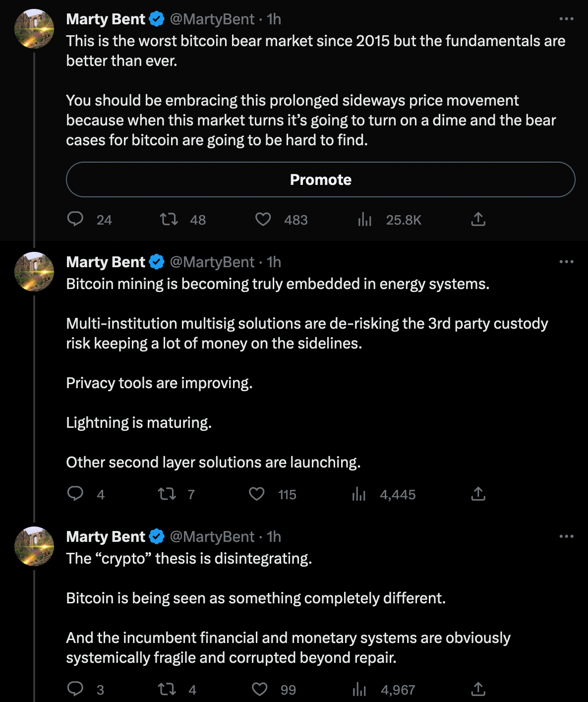Open more options on the Bitcoin mining tweet
Viewport: 588px width, 702px height.
(566, 262)
